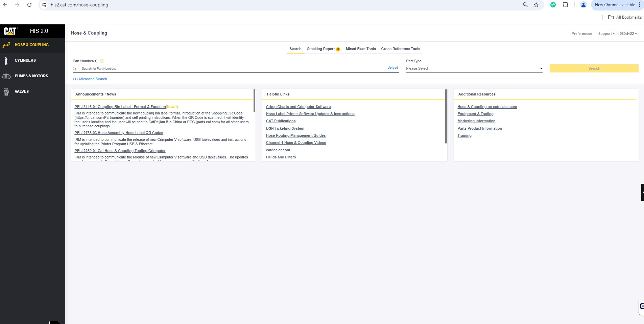
Task: Expand the Advanced Search options
Action: pyautogui.click(x=90, y=79)
